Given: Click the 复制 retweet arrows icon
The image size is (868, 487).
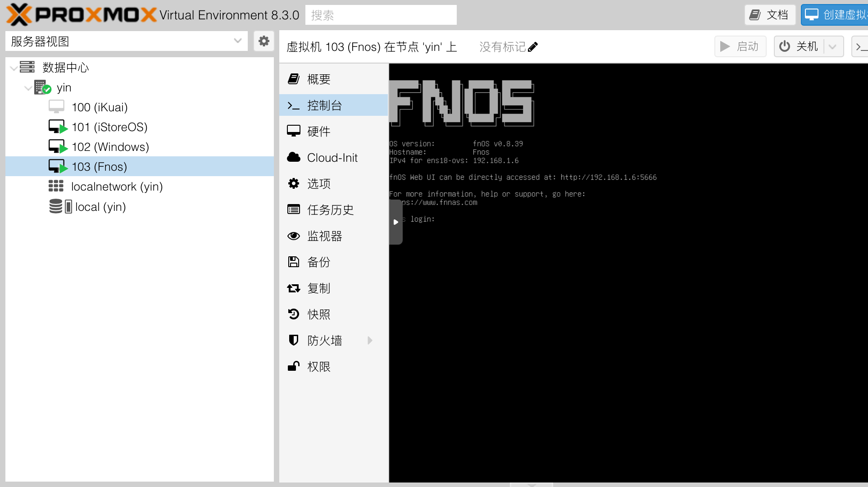Looking at the screenshot, I should coord(294,288).
